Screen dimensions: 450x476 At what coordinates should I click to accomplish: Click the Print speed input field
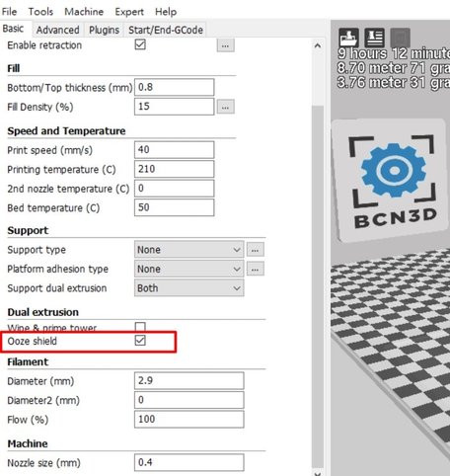[174, 150]
